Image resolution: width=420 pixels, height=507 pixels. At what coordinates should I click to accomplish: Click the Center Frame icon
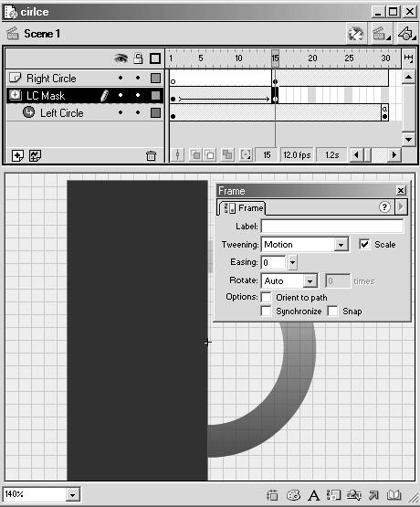[x=177, y=155]
